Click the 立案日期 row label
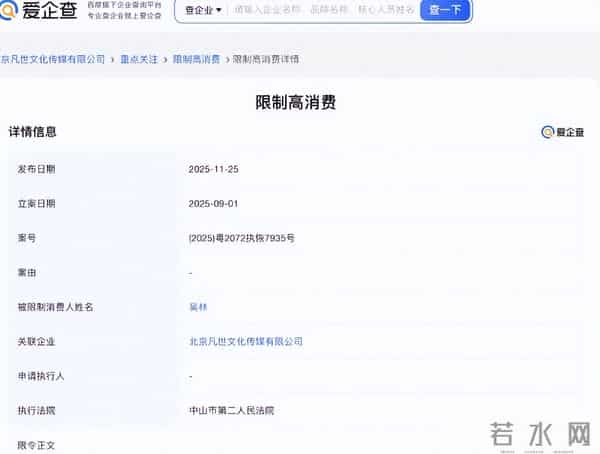Screen dimensions: 600x454 point(36,204)
